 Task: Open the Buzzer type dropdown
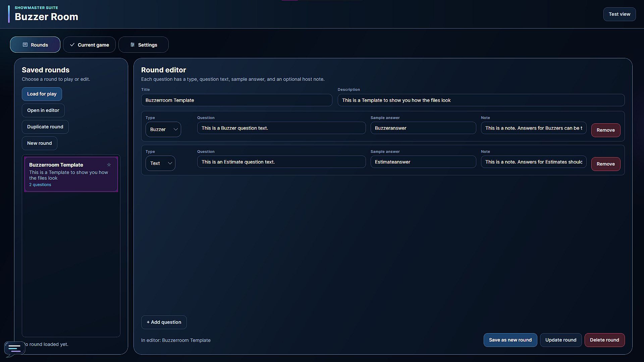coord(163,129)
